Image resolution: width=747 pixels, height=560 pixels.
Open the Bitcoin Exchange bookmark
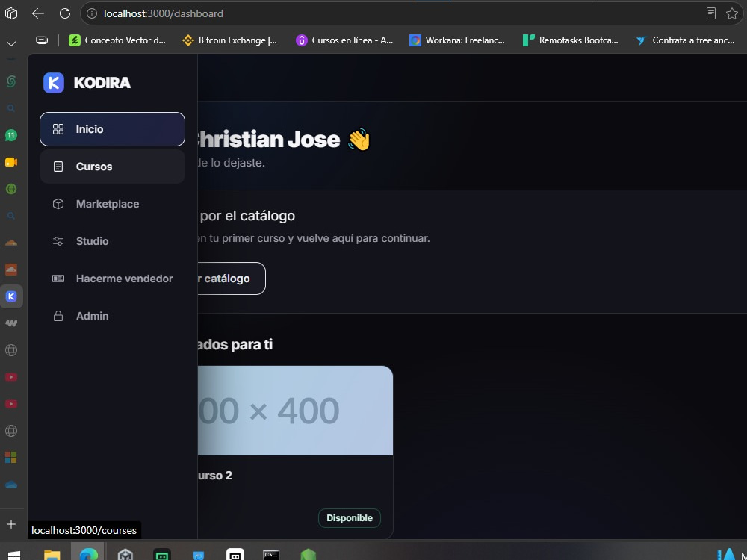pos(229,40)
